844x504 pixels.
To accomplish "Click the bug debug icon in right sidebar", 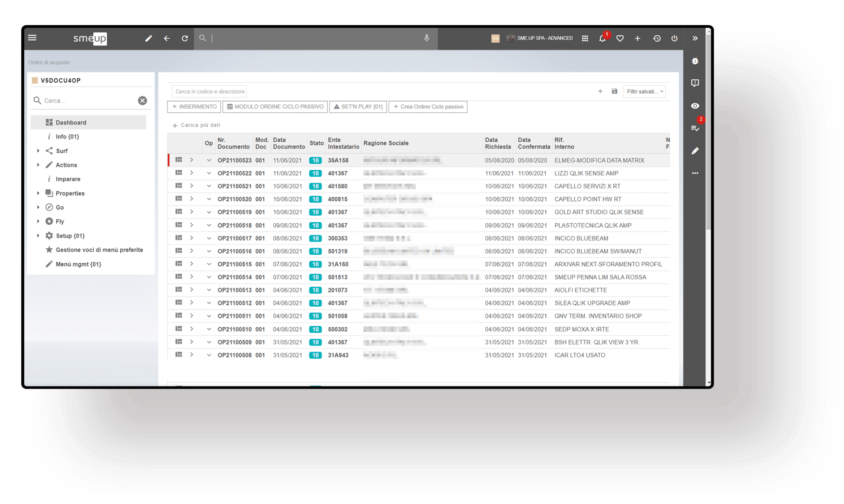I will [x=695, y=61].
